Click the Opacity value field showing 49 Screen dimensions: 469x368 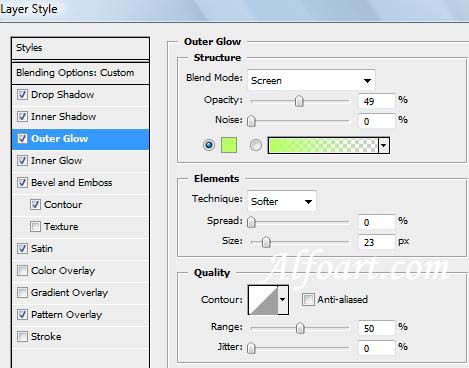377,101
